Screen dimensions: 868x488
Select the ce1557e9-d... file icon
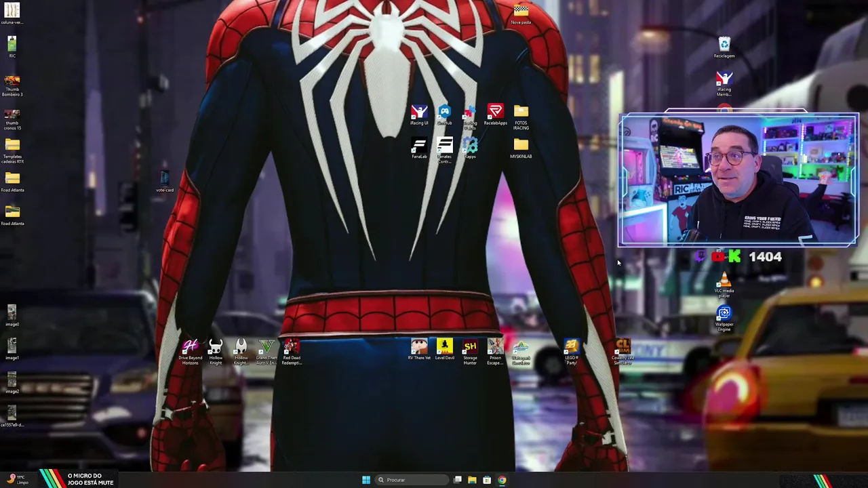click(x=12, y=416)
